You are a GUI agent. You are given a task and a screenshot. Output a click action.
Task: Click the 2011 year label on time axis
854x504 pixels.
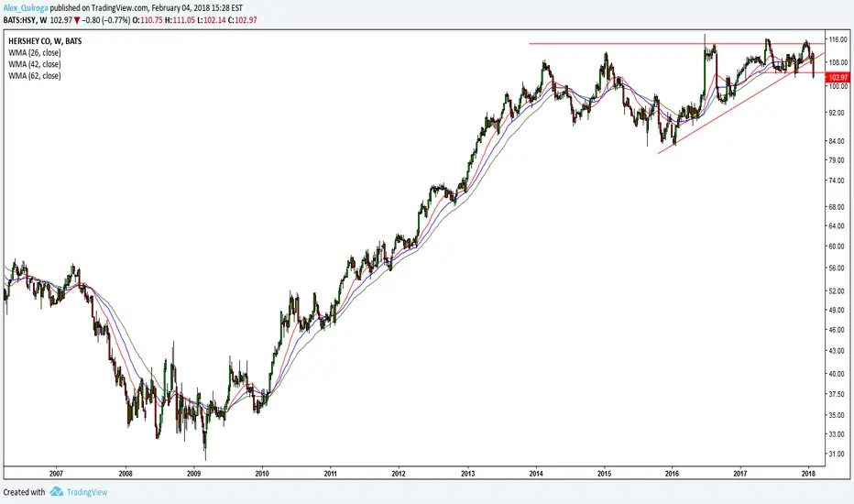(331, 474)
